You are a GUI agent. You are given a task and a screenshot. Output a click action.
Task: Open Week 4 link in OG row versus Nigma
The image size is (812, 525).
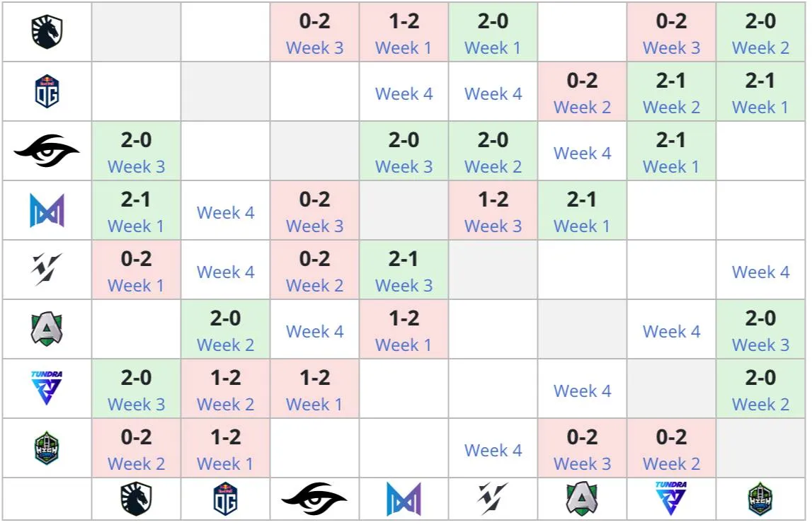coord(404,93)
